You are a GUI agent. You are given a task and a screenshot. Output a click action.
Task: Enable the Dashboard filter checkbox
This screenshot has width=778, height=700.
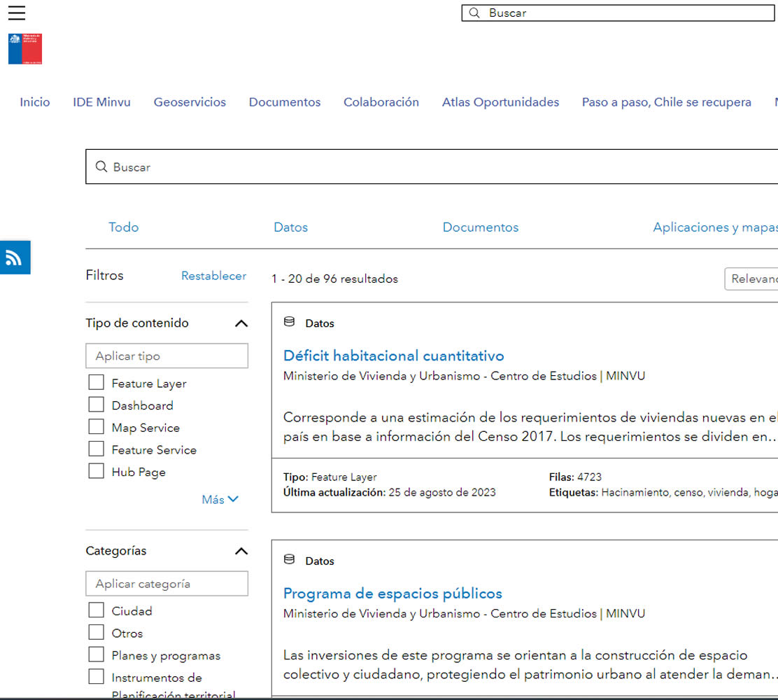[96, 405]
